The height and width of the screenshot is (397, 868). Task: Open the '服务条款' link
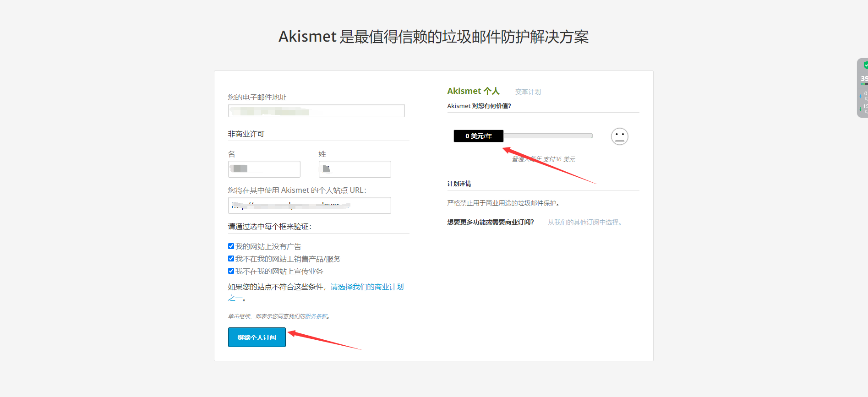point(316,316)
